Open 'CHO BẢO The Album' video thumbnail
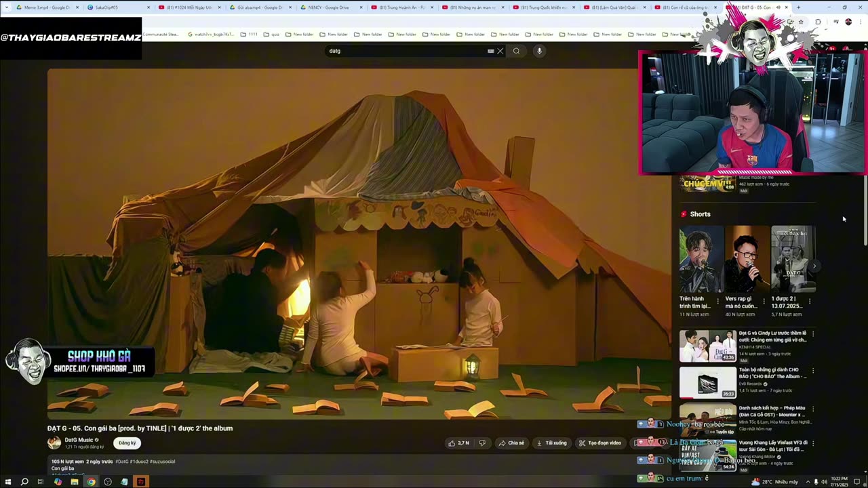 pyautogui.click(x=707, y=383)
